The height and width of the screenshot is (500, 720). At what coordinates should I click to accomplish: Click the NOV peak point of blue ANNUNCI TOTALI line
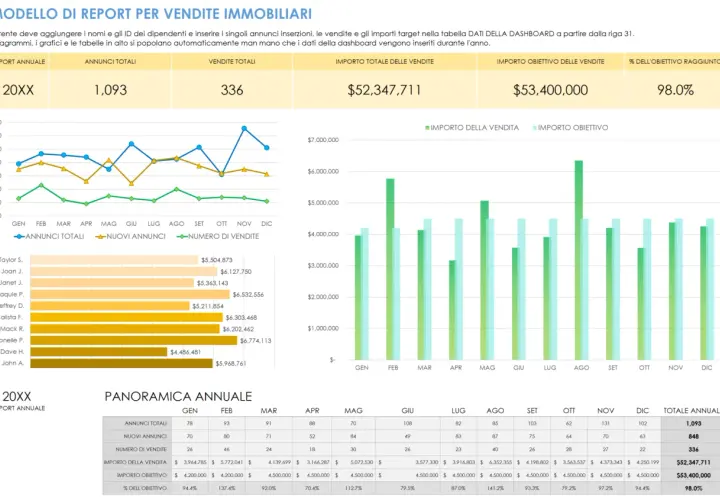tap(244, 129)
